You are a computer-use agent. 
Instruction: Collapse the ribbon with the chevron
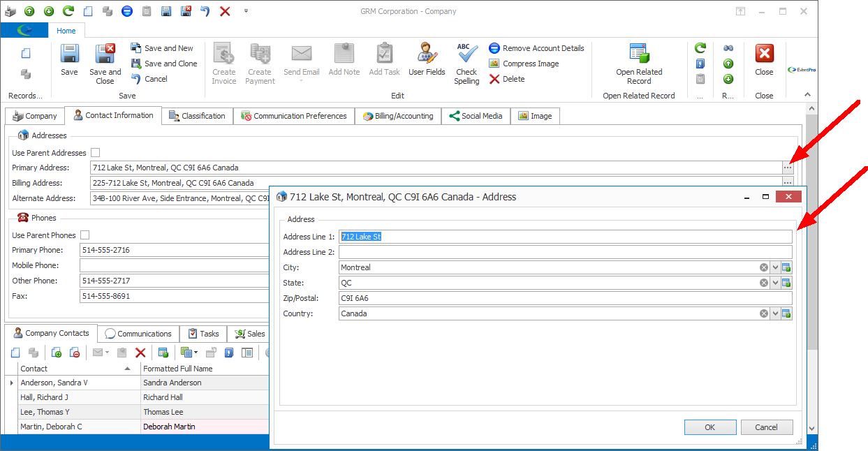[x=807, y=95]
